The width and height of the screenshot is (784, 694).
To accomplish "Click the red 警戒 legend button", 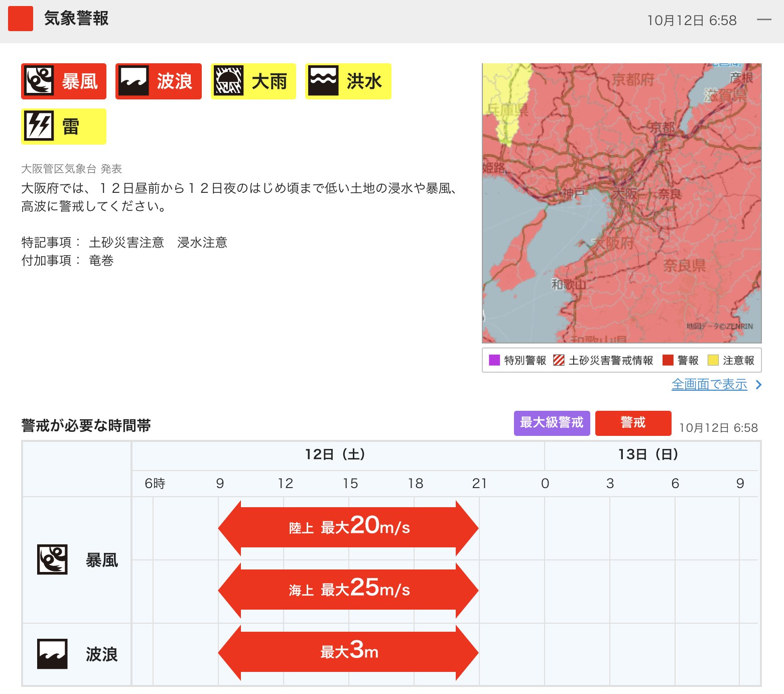I will 633,423.
